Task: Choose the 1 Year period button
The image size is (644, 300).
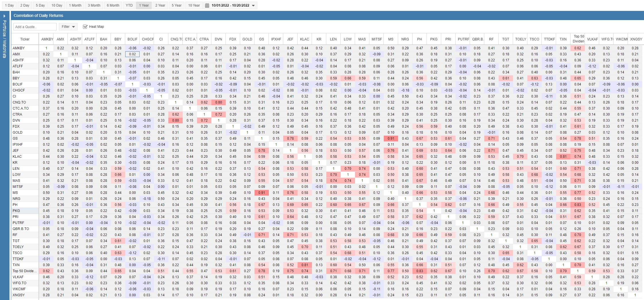Action: click(x=144, y=5)
